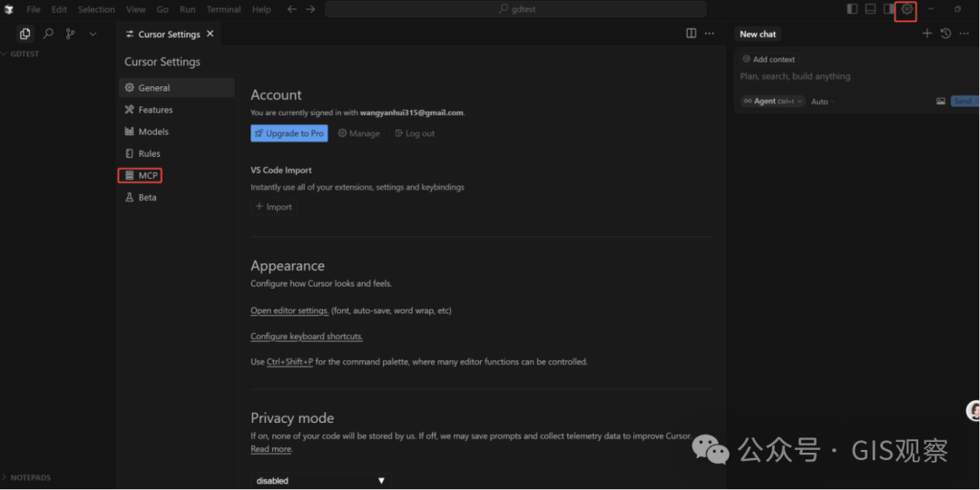Open editor more actions ellipsis
Screen dimensions: 980x490
(x=710, y=34)
